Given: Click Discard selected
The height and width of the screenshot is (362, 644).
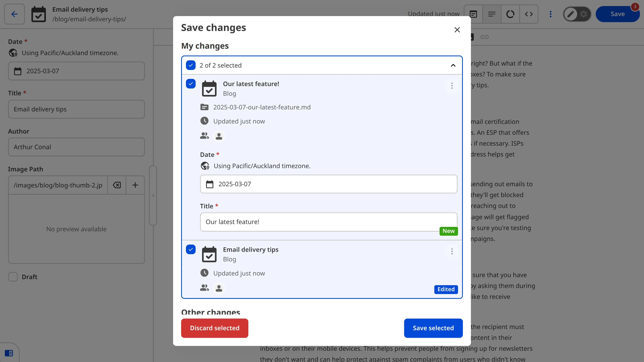Looking at the screenshot, I should point(215,328).
